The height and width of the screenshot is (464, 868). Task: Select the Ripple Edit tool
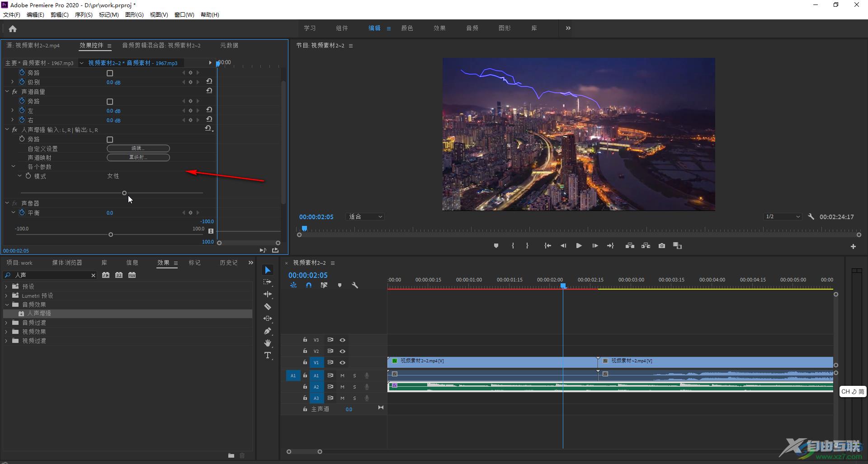(268, 294)
